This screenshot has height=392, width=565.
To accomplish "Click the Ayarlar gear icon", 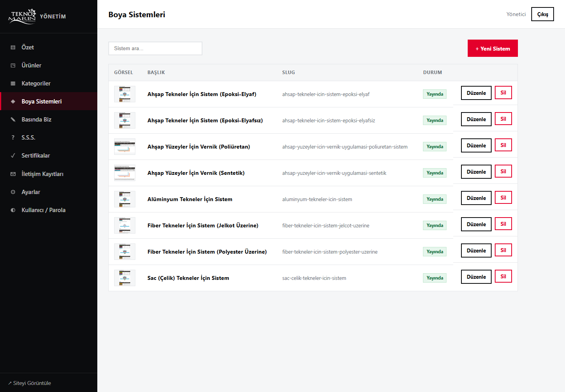I will coord(13,192).
